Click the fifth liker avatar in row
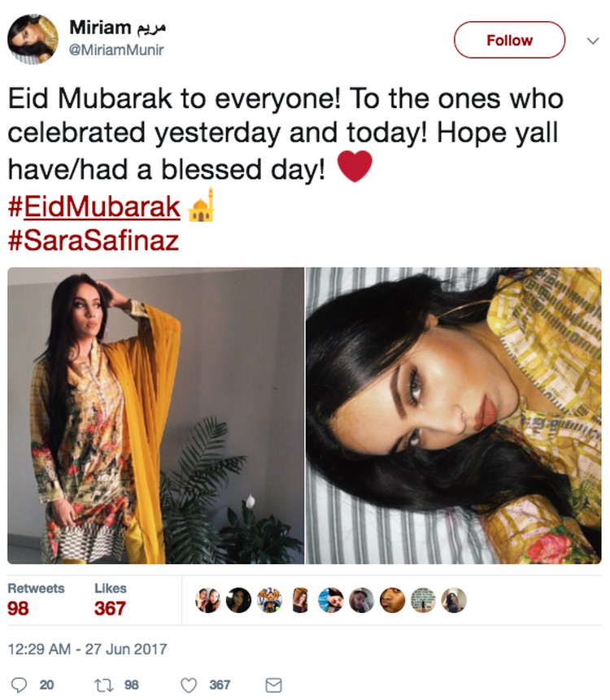The image size is (610, 700). pos(331,600)
